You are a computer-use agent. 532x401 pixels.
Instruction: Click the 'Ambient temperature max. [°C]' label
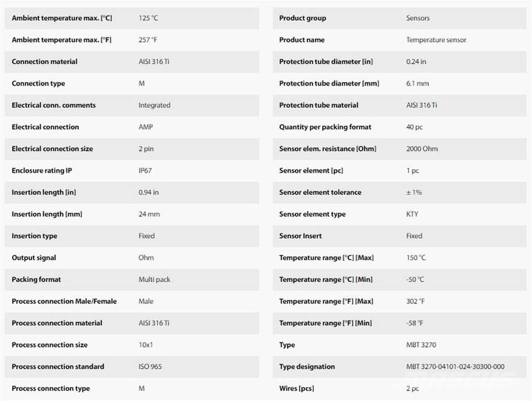click(62, 18)
